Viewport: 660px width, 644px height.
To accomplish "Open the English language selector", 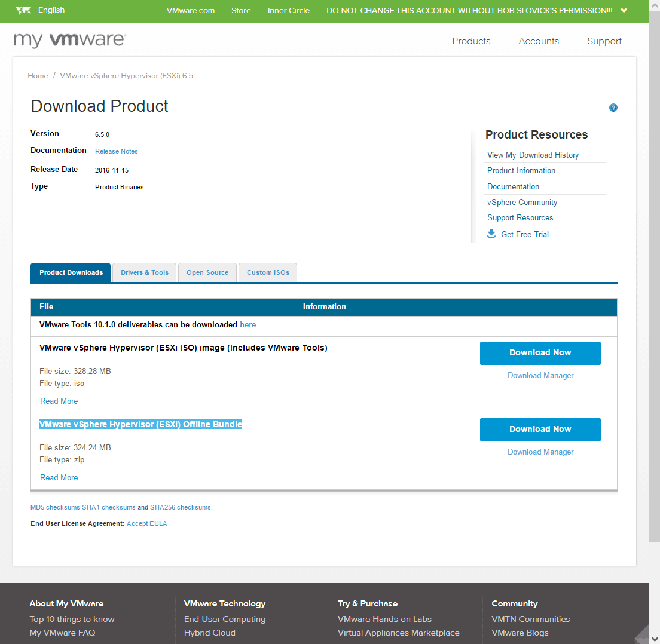I will (51, 10).
